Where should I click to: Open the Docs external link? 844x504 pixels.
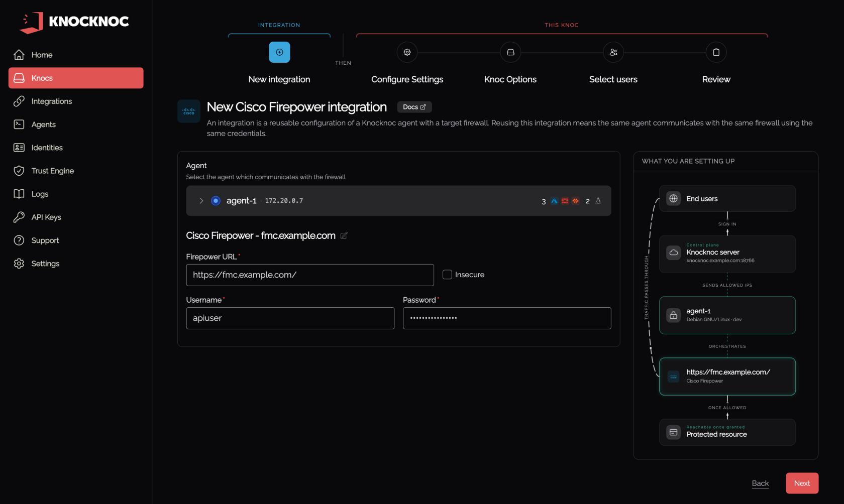[x=414, y=107]
